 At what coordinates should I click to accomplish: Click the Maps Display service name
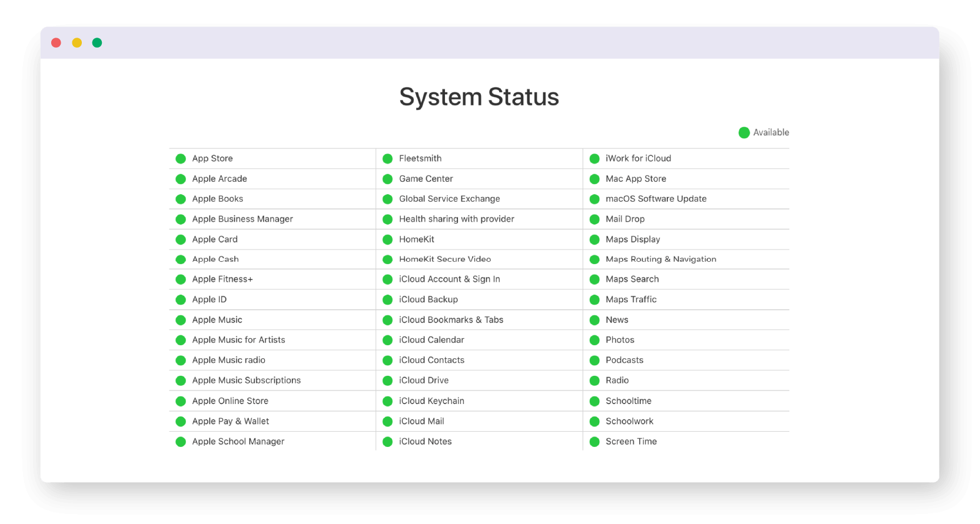tap(633, 239)
